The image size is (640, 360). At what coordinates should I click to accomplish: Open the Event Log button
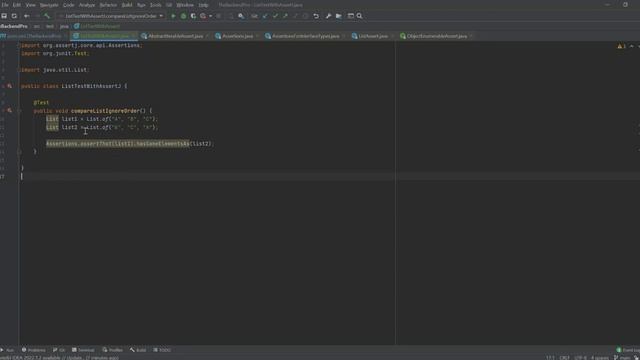[x=628, y=350]
